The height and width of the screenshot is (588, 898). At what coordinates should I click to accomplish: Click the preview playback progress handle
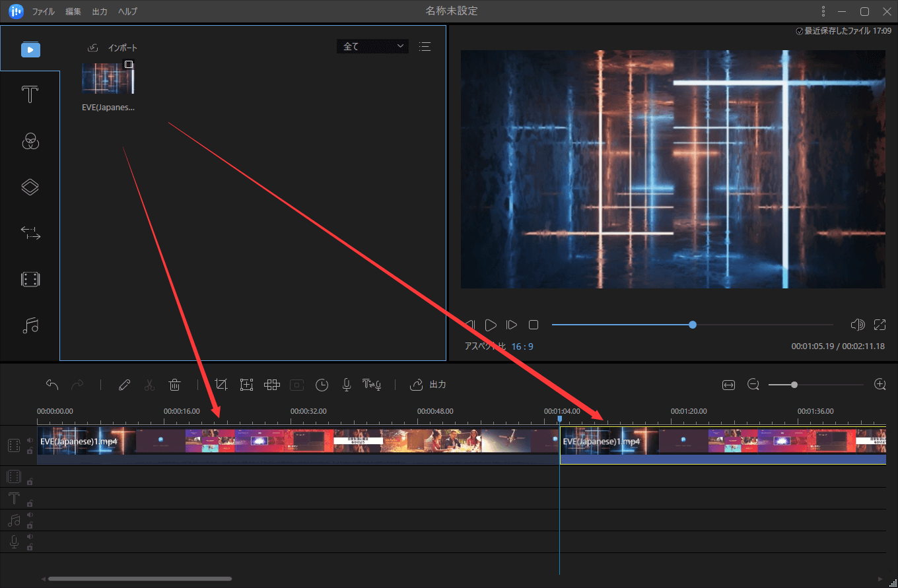693,325
